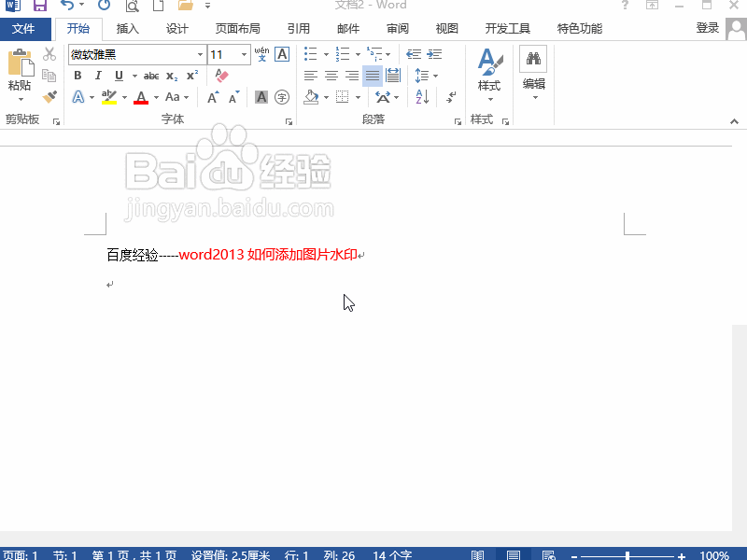Click the Shrink Font icon
Image resolution: width=747 pixels, height=560 pixels.
point(234,97)
